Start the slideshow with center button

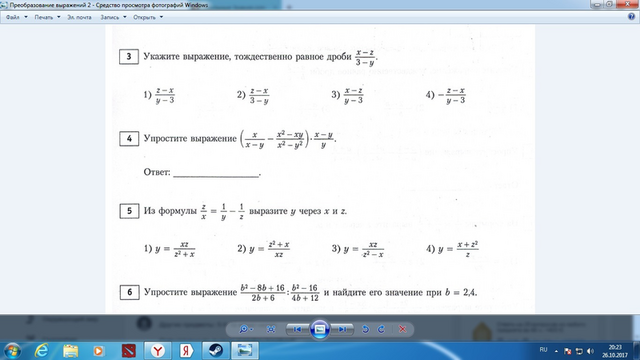pyautogui.click(x=320, y=329)
